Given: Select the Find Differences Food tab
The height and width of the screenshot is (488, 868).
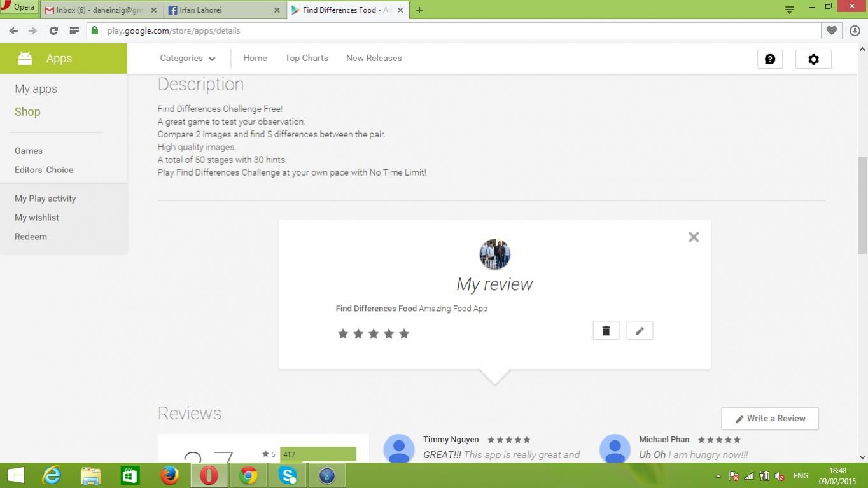Looking at the screenshot, I should point(347,10).
